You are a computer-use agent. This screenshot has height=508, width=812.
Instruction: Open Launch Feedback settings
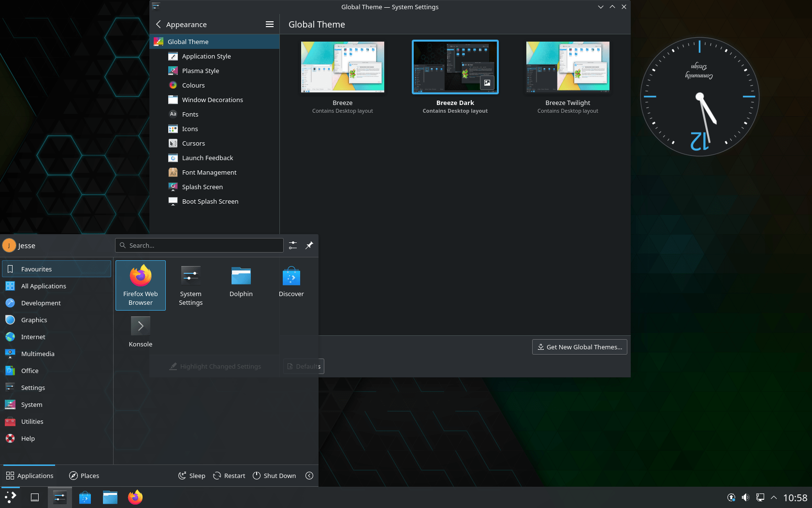pos(215,158)
